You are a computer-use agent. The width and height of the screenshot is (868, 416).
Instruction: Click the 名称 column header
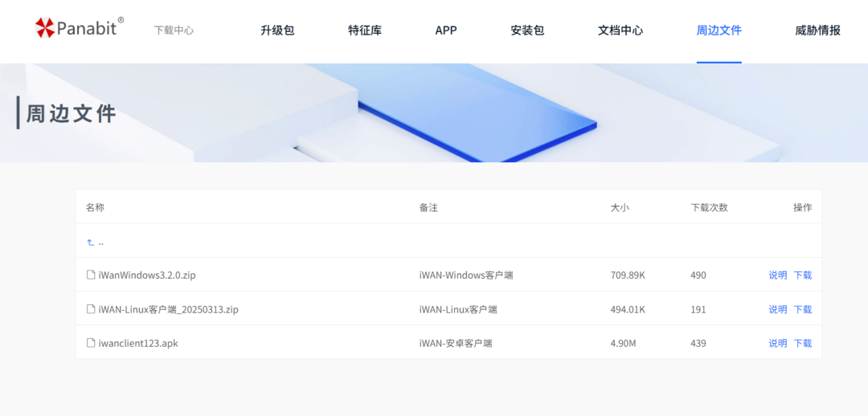point(95,207)
